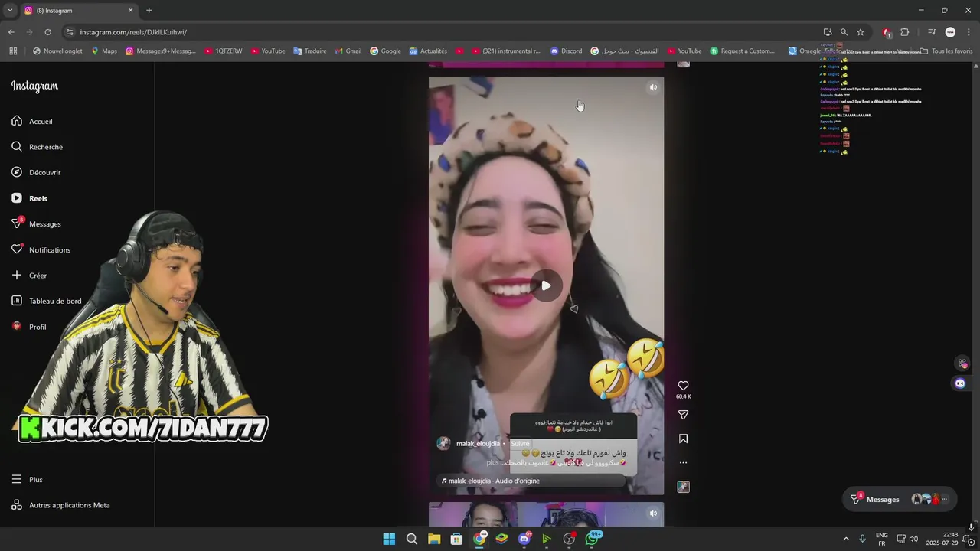Open File Explorer from taskbar
980x551 pixels.
point(434,539)
